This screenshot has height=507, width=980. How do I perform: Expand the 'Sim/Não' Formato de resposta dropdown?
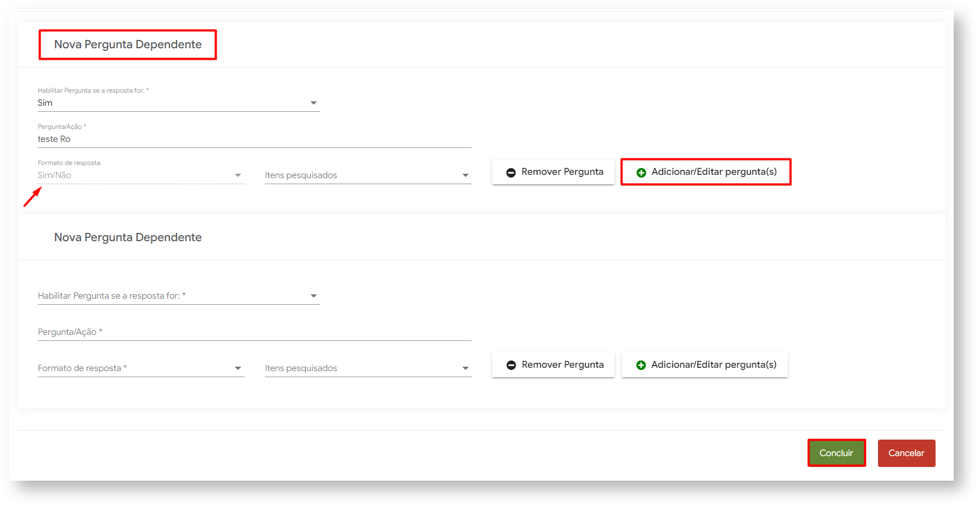point(140,175)
